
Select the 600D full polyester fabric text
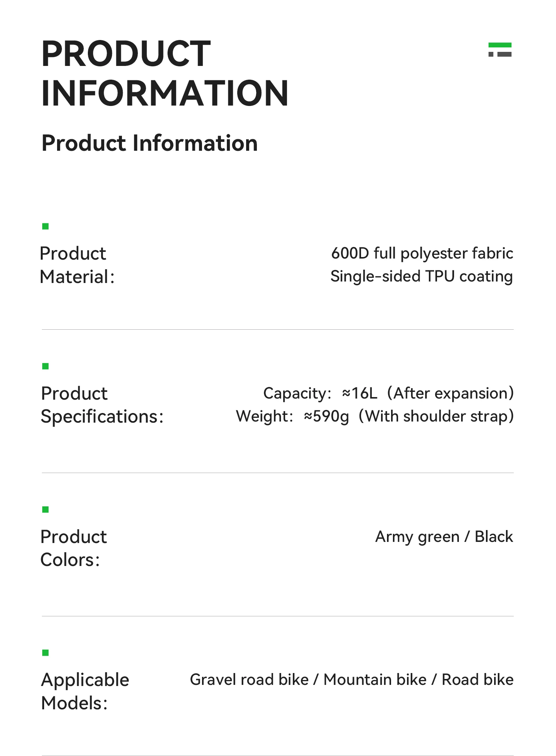click(x=422, y=253)
